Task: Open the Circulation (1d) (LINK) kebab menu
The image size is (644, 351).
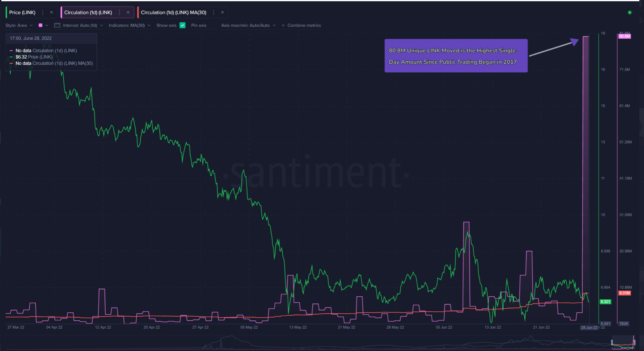Action: click(119, 12)
